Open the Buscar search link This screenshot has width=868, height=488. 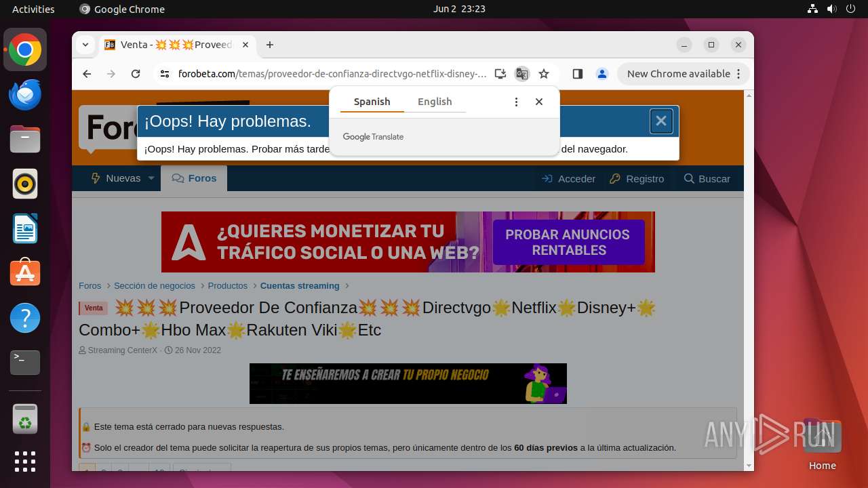tap(707, 178)
